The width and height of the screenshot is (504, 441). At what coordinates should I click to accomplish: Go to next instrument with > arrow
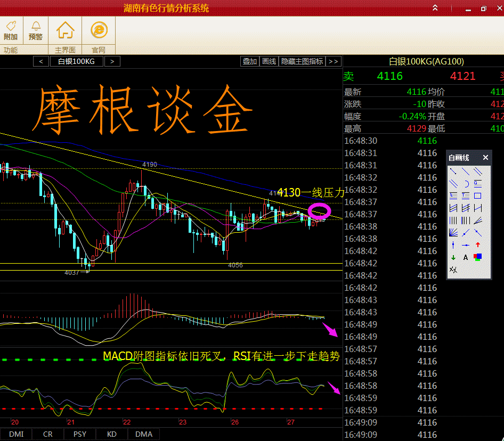112,61
